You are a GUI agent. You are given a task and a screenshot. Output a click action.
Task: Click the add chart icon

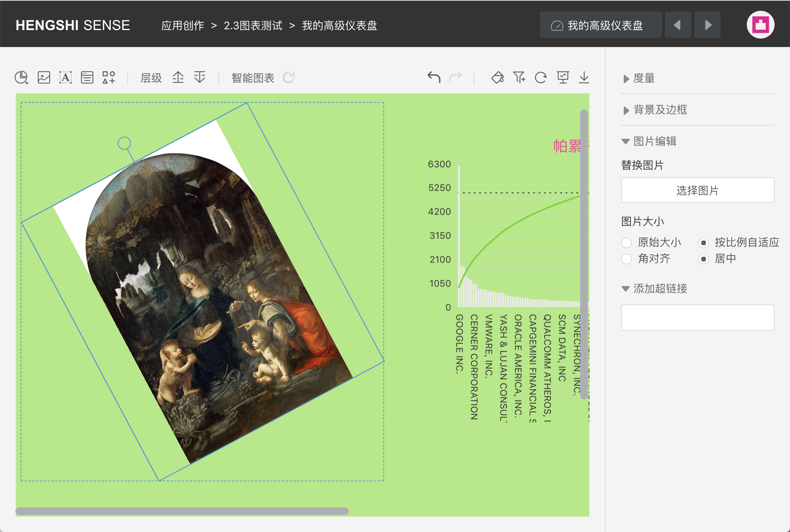(x=22, y=77)
